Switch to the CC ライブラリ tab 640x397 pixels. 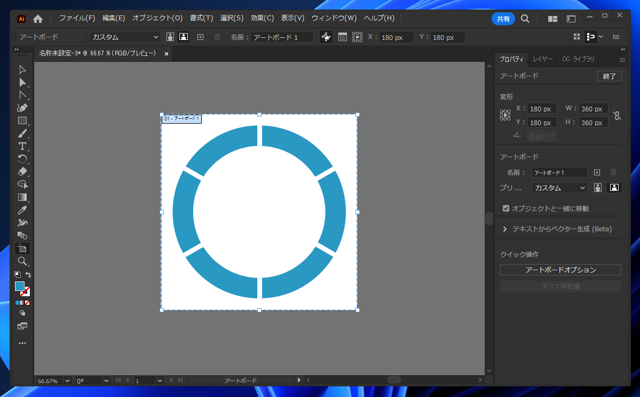coord(578,59)
